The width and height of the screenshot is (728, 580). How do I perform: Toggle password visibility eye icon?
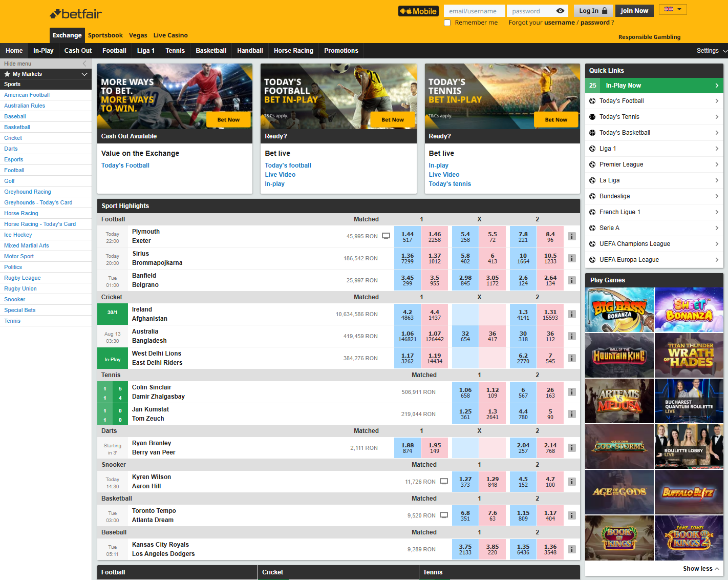pos(560,11)
